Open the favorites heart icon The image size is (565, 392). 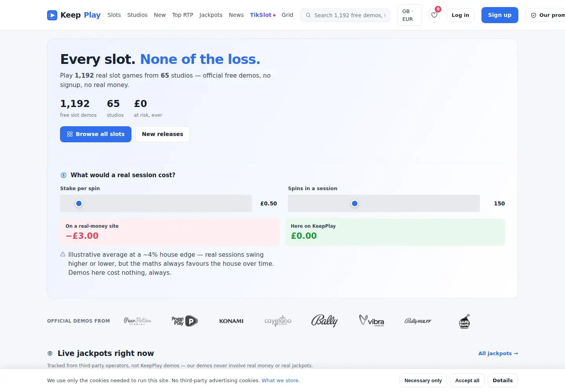point(434,15)
